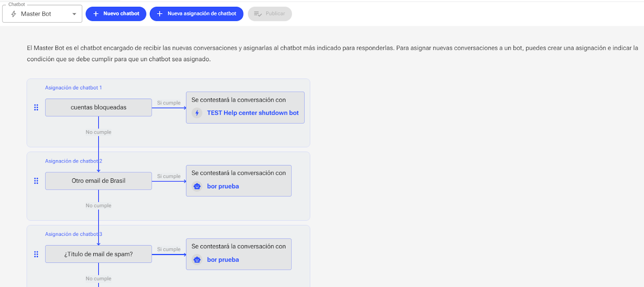Grab the drag handle for cuentas bloqueadas

pyautogui.click(x=36, y=107)
